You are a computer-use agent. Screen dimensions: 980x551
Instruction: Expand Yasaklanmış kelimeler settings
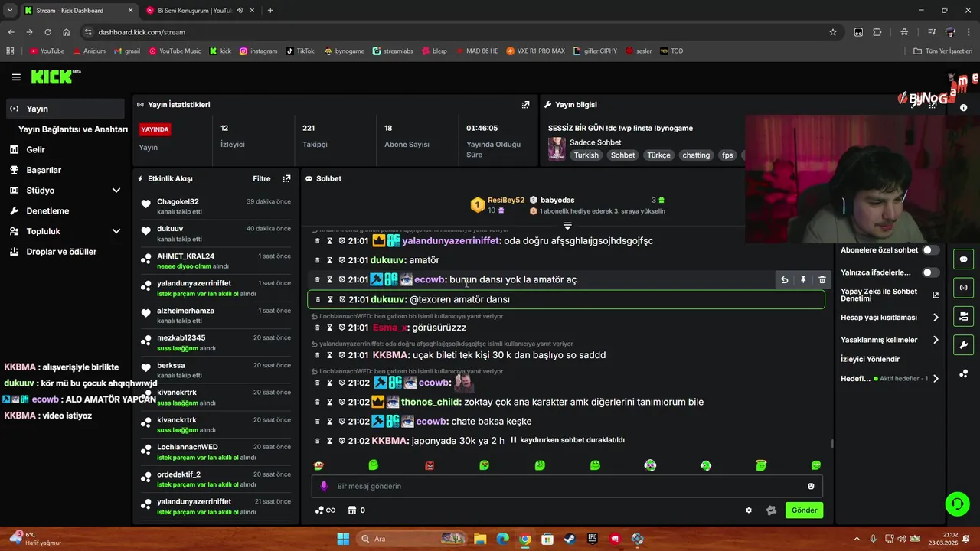[936, 340]
